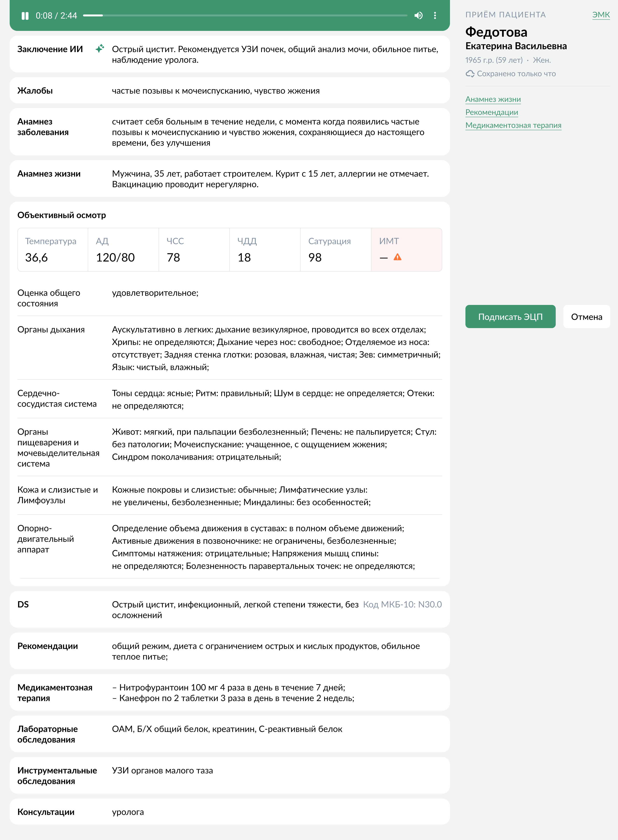Click the Подписать ЭЦП button

(x=510, y=317)
